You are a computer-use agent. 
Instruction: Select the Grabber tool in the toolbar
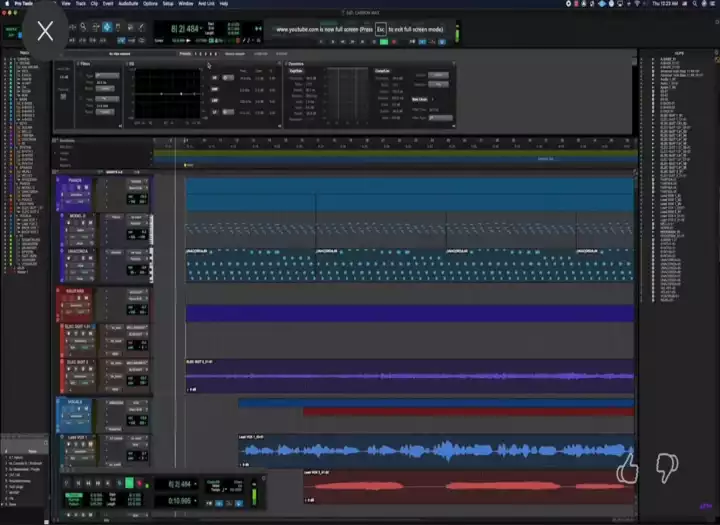point(118,27)
